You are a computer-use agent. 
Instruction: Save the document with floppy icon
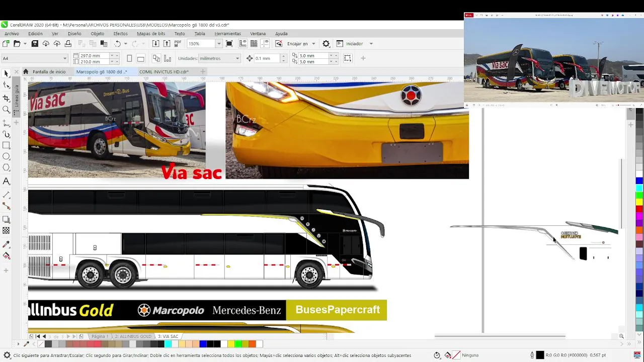pyautogui.click(x=35, y=44)
